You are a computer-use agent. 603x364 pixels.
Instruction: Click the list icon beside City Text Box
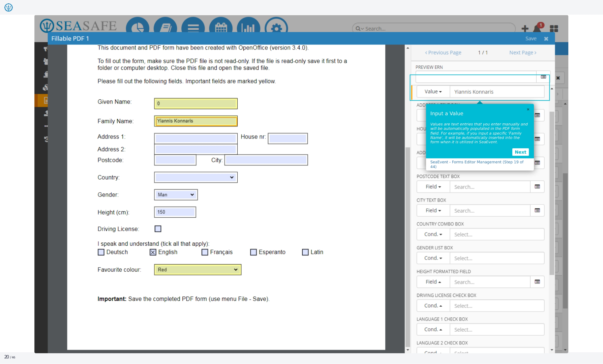pyautogui.click(x=537, y=211)
